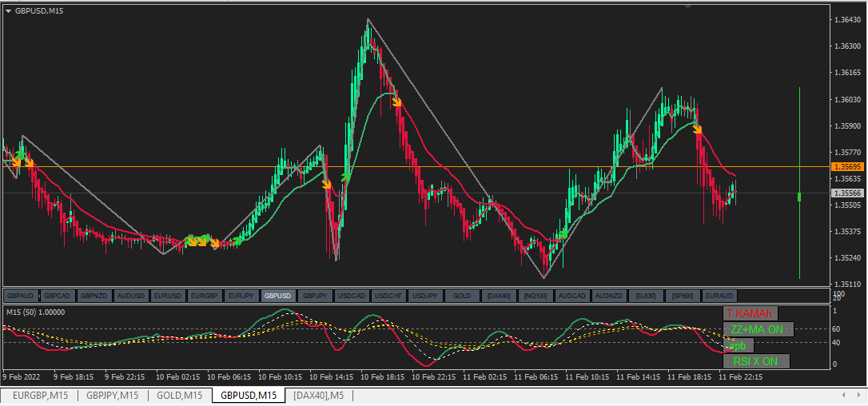Choose the EURUSD symbol button
Image resolution: width=868 pixels, height=406 pixels.
(168, 296)
